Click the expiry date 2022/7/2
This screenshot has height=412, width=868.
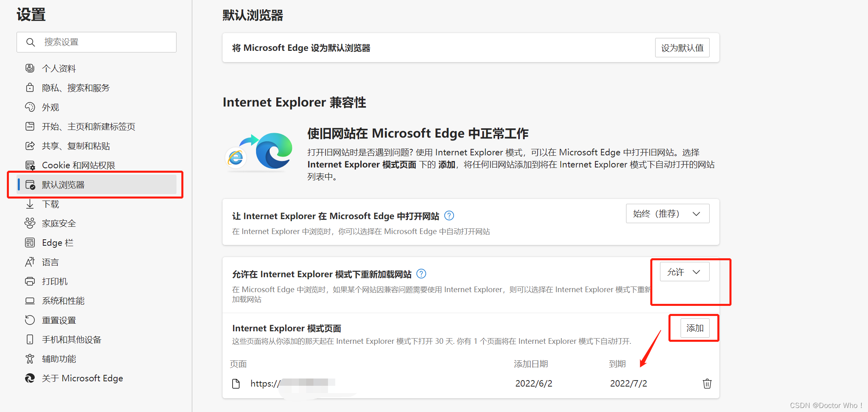[628, 383]
